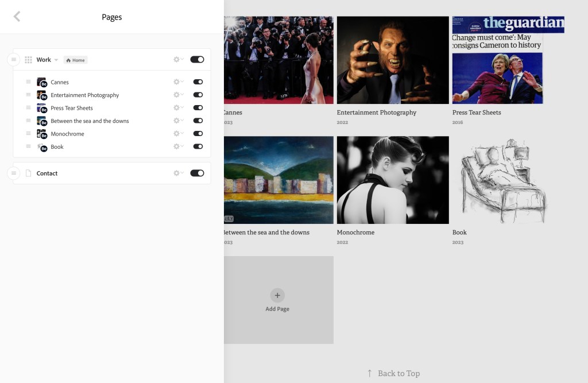
Task: Click the drag handle beside Contact
Action: coord(14,173)
